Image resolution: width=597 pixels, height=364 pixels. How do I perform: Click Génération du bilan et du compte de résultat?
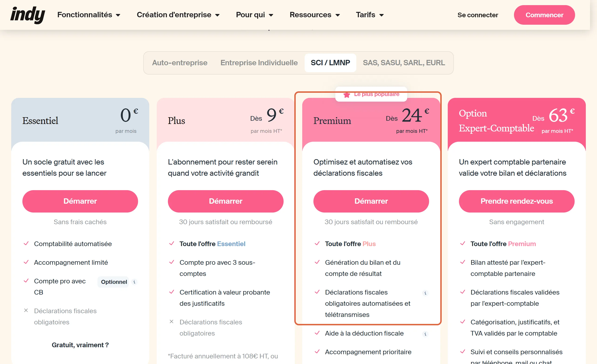click(363, 268)
